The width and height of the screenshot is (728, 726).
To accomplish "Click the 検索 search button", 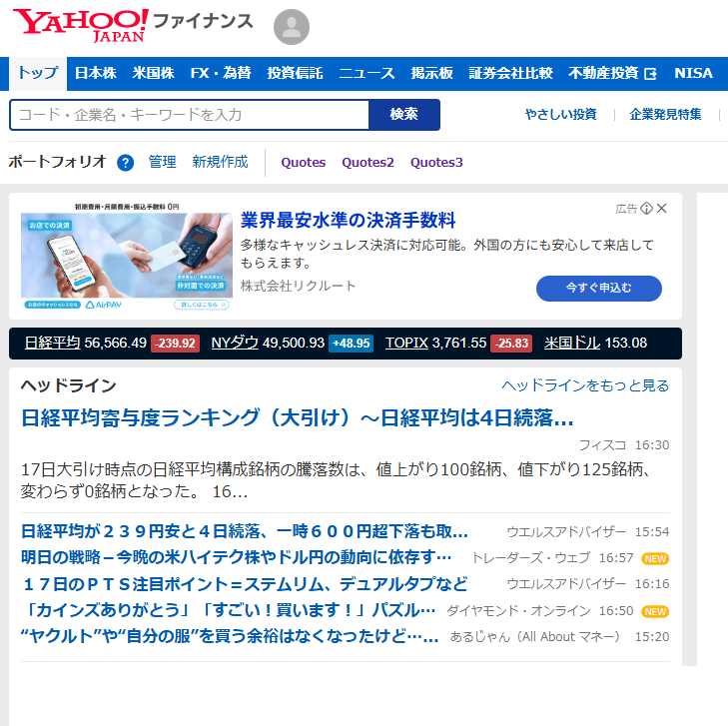I will [x=404, y=115].
